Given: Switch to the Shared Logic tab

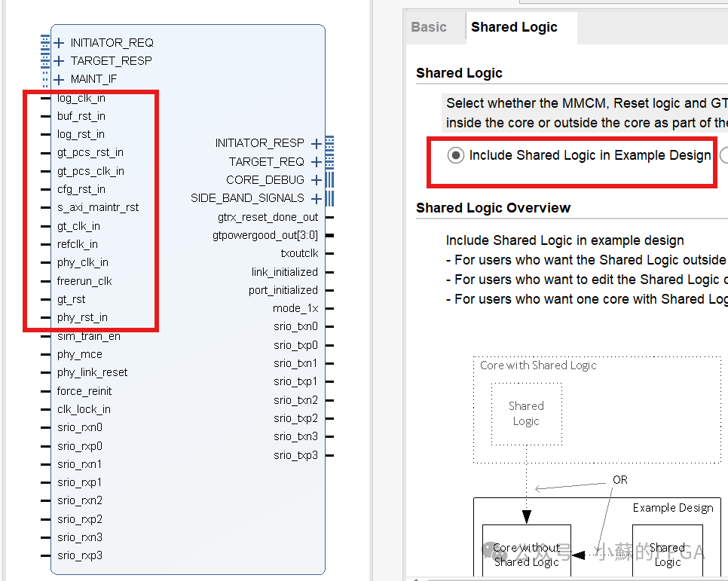Looking at the screenshot, I should 515,26.
